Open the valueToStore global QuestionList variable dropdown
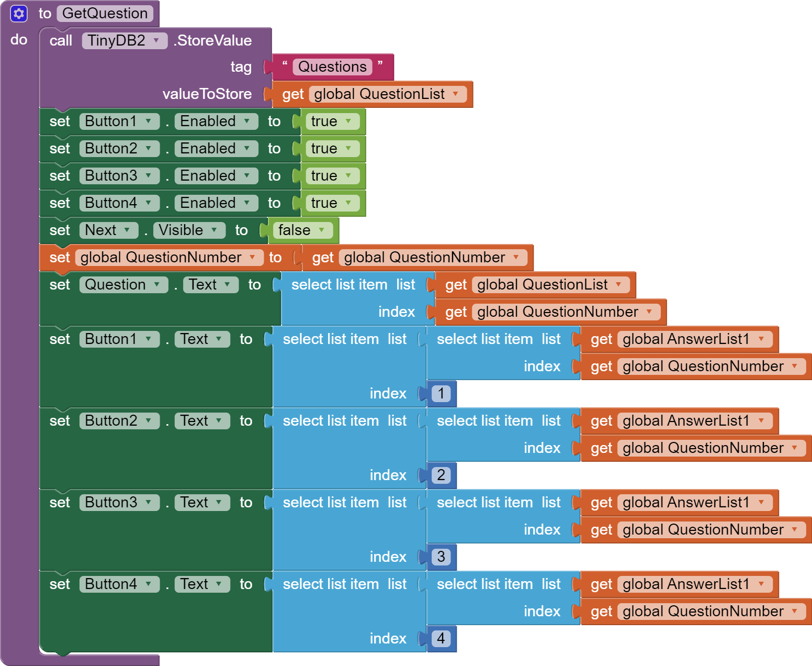Screen dimensions: 812x666 pos(456,94)
